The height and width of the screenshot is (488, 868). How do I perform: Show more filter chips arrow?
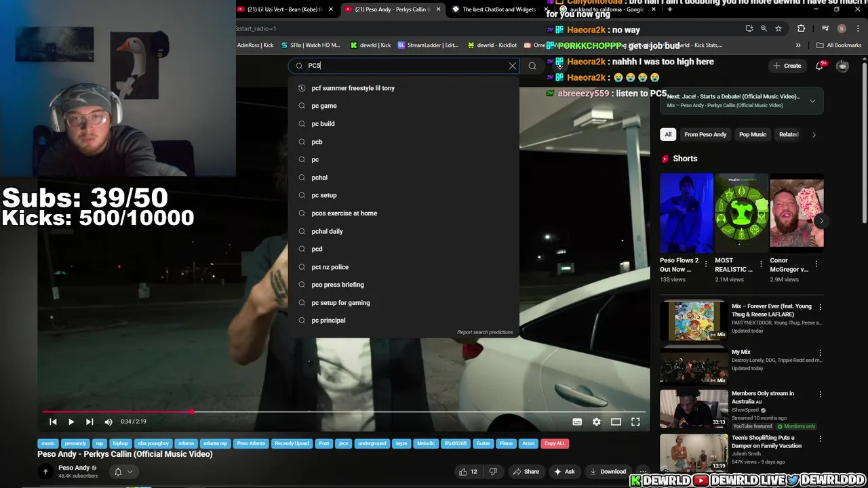pos(814,134)
